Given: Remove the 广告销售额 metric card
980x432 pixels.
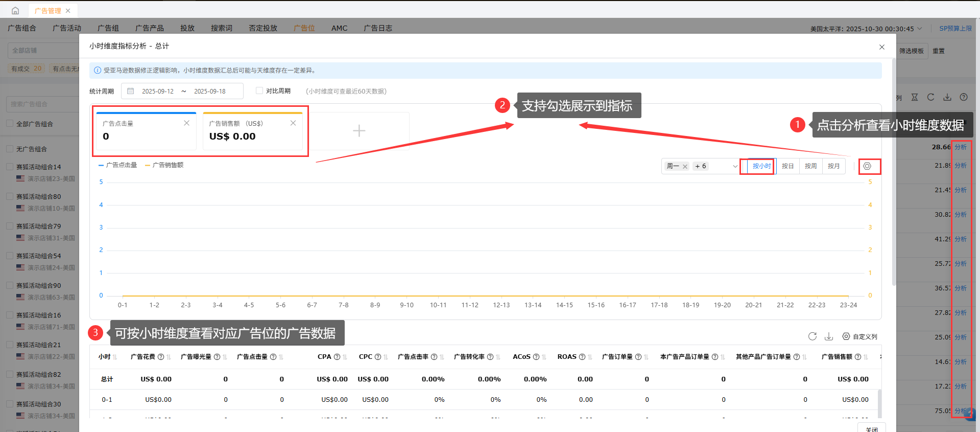Looking at the screenshot, I should pos(293,123).
